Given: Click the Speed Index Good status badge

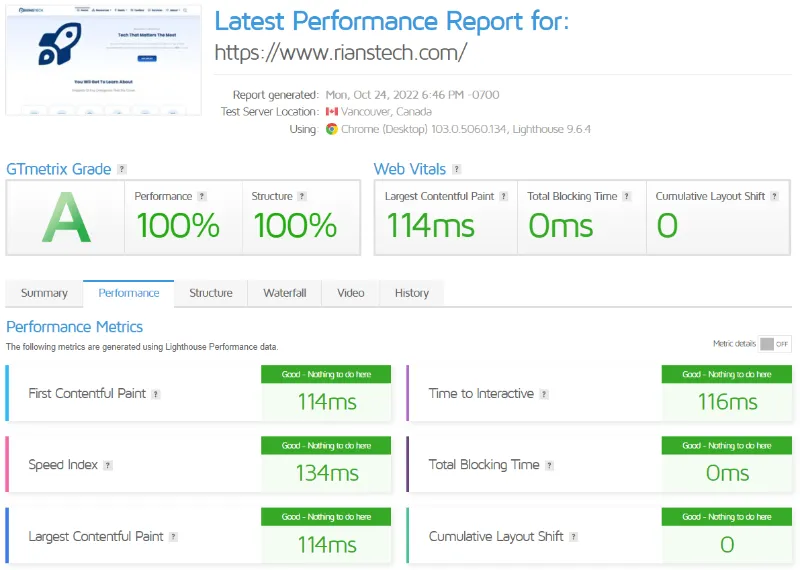Looking at the screenshot, I should click(x=326, y=446).
